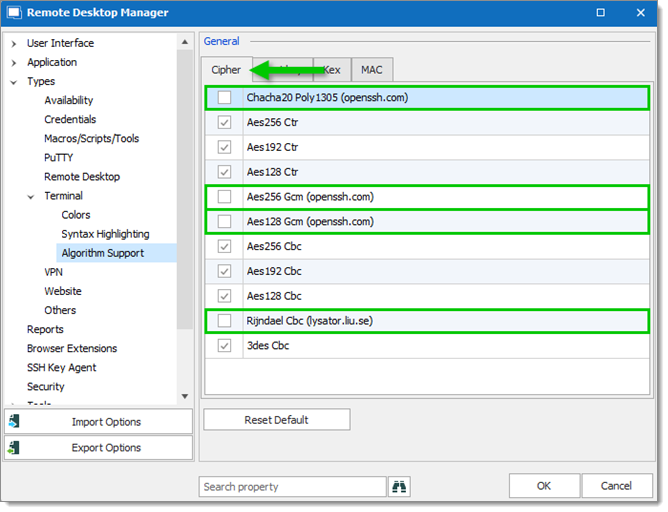This screenshot has height=512, width=668.
Task: Uncheck the Aes192 Cbc cipher
Action: pos(224,270)
